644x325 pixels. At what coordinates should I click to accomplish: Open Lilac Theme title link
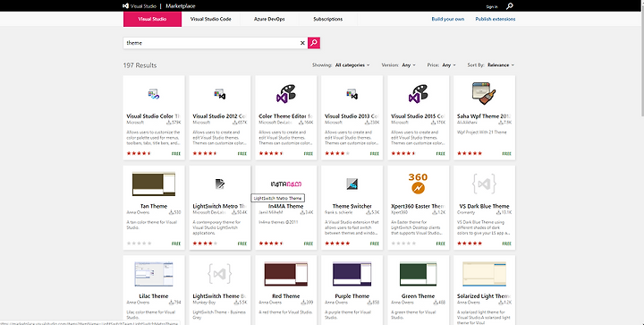[154, 296]
